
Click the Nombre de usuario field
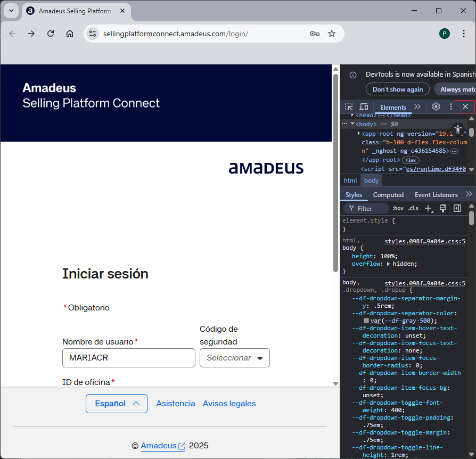129,358
